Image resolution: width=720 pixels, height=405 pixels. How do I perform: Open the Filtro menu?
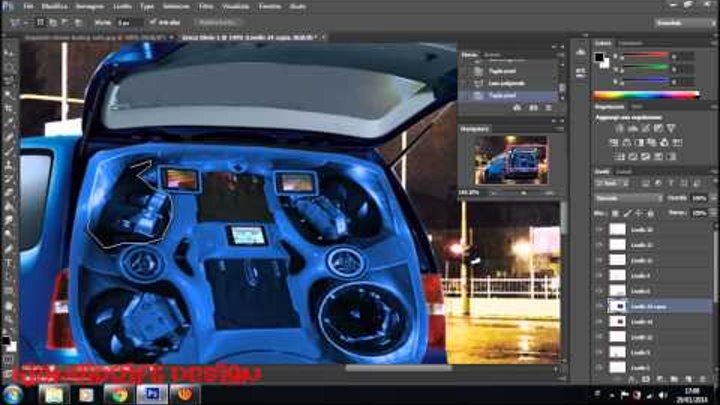point(206,7)
